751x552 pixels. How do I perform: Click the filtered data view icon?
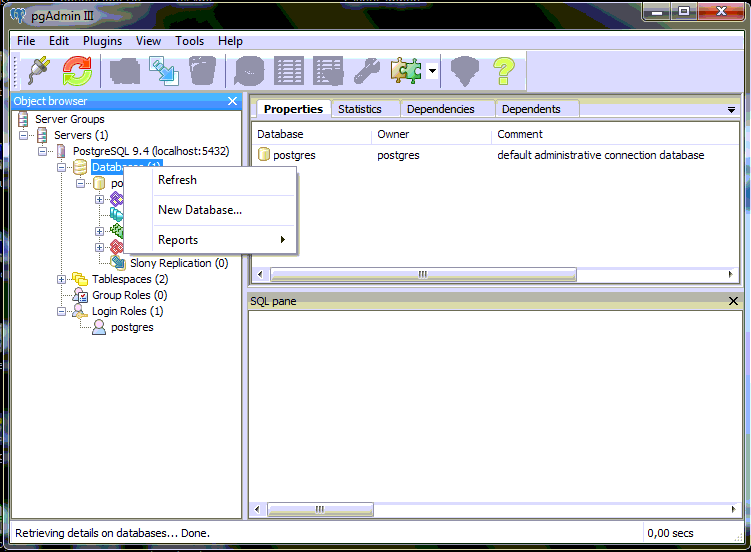[328, 71]
